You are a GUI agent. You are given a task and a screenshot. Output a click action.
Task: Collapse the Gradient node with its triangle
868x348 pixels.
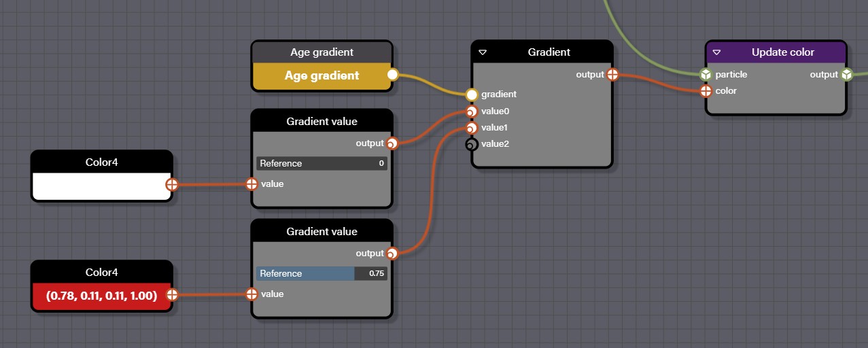483,52
